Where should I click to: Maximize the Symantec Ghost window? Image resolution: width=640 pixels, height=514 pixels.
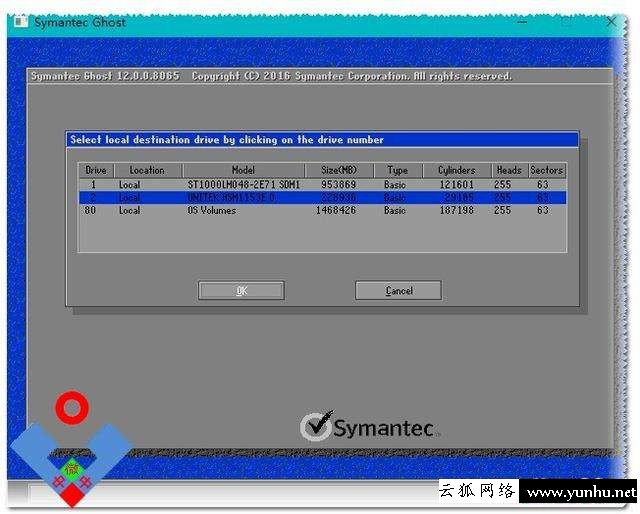pyautogui.click(x=567, y=22)
